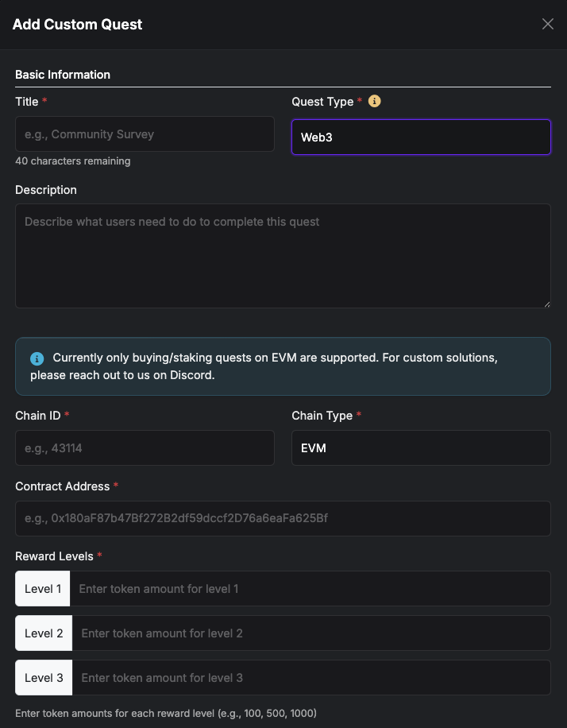
Task: Select the Chain ID input field
Action: pyautogui.click(x=145, y=448)
